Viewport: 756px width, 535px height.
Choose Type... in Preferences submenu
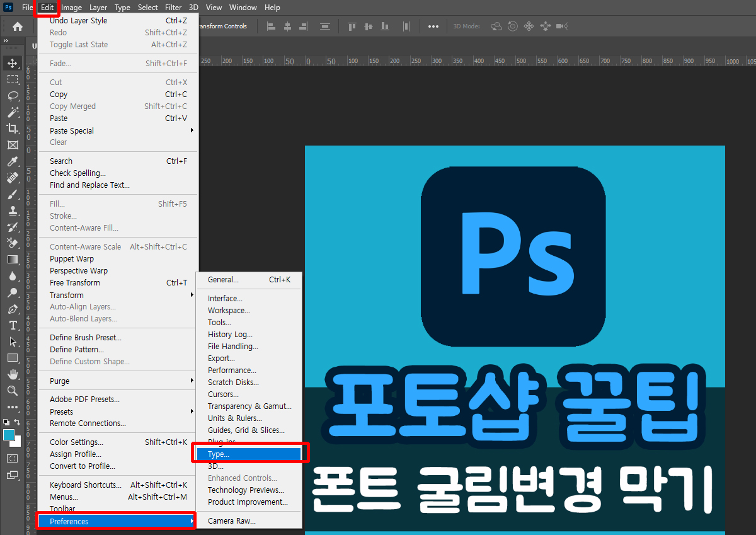tap(249, 454)
